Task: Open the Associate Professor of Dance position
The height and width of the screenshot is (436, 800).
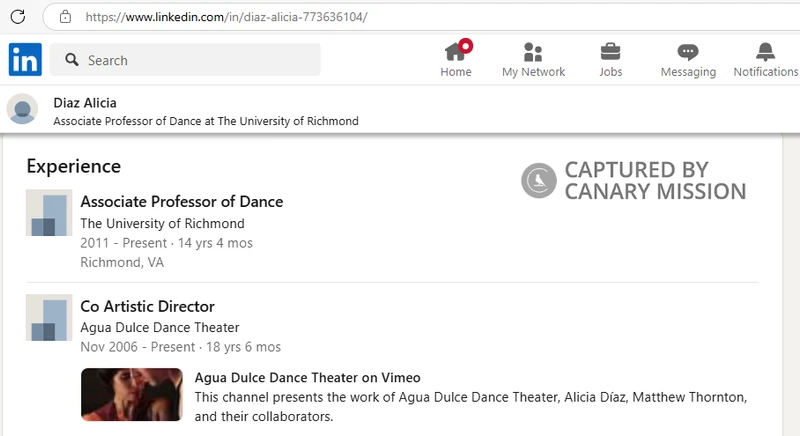Action: (181, 202)
